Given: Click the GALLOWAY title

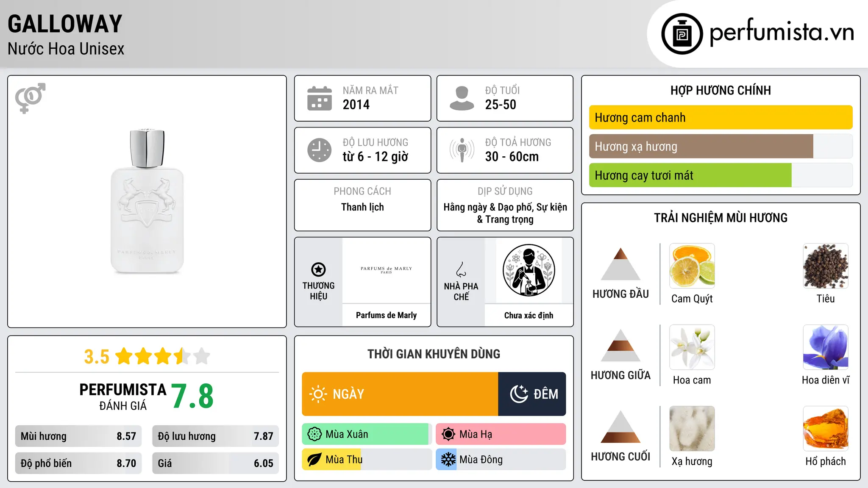Looking at the screenshot, I should click(65, 24).
